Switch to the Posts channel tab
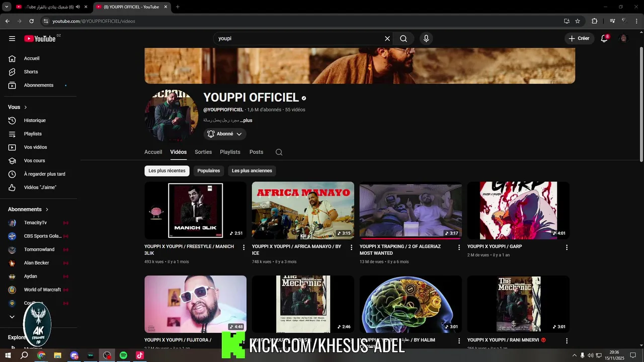 256,152
